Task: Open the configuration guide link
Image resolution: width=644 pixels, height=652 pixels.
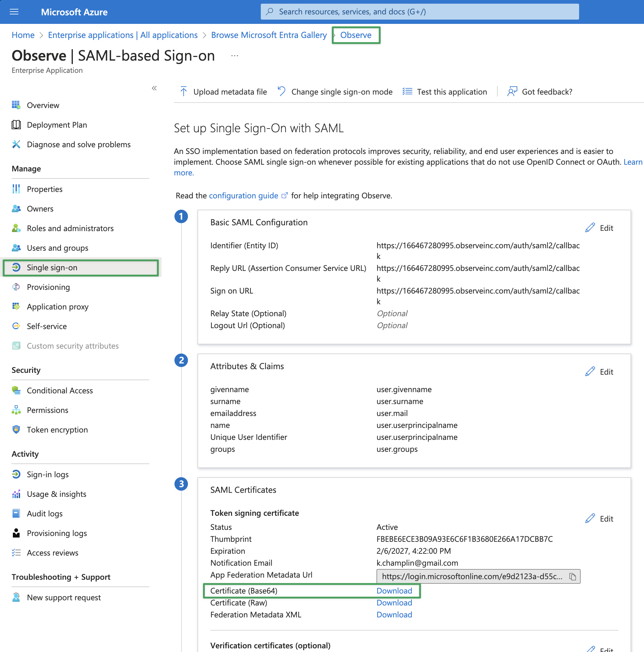Action: (x=243, y=196)
